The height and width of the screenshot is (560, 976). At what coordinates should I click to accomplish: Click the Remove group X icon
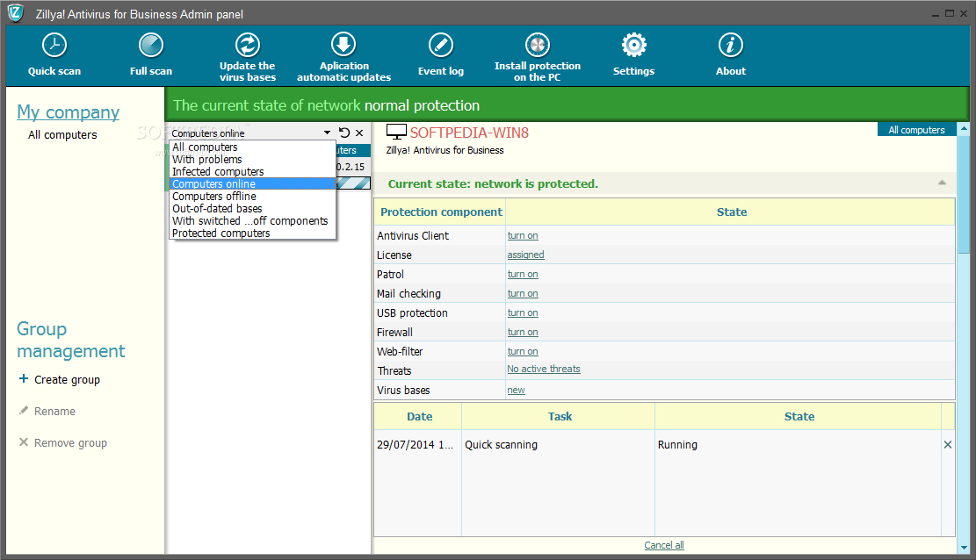point(24,442)
